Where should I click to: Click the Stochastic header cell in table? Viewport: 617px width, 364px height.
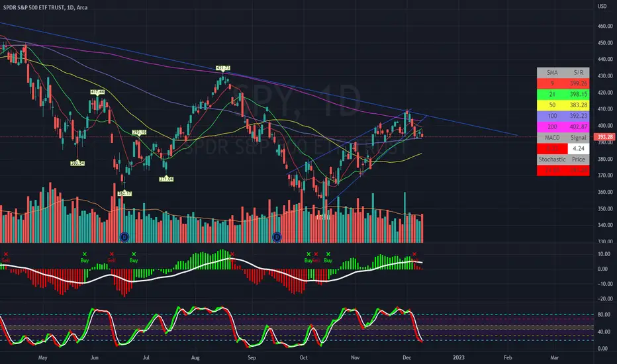coord(552,159)
